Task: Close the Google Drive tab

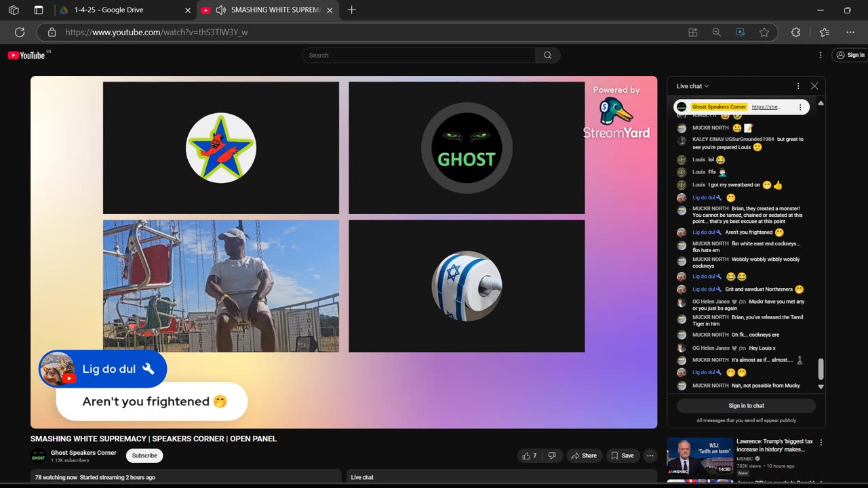Action: (x=188, y=10)
